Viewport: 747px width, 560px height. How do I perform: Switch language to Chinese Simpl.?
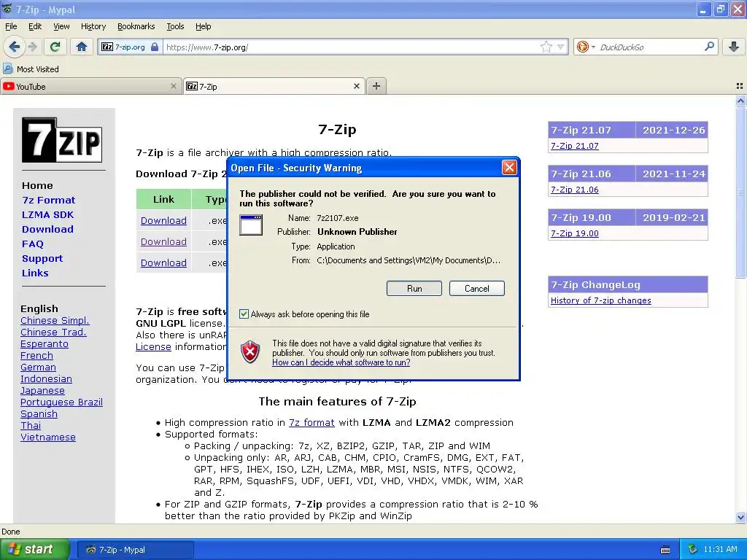pos(55,321)
